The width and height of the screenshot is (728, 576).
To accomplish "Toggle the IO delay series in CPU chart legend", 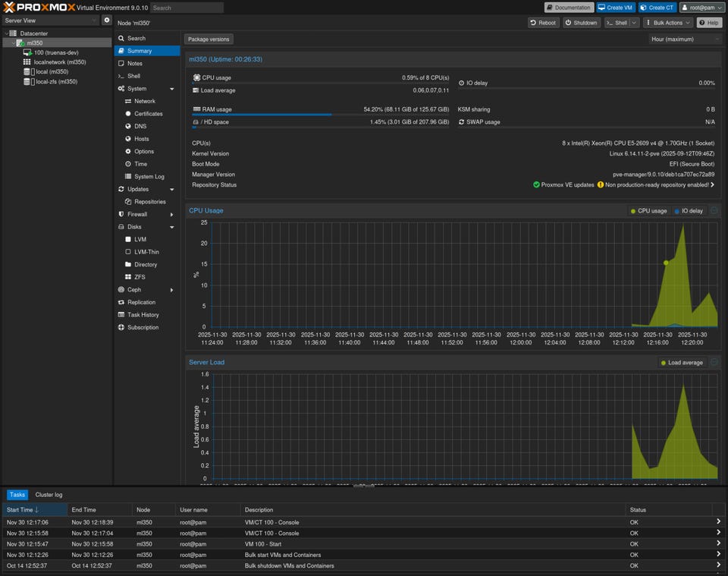I will click(689, 211).
